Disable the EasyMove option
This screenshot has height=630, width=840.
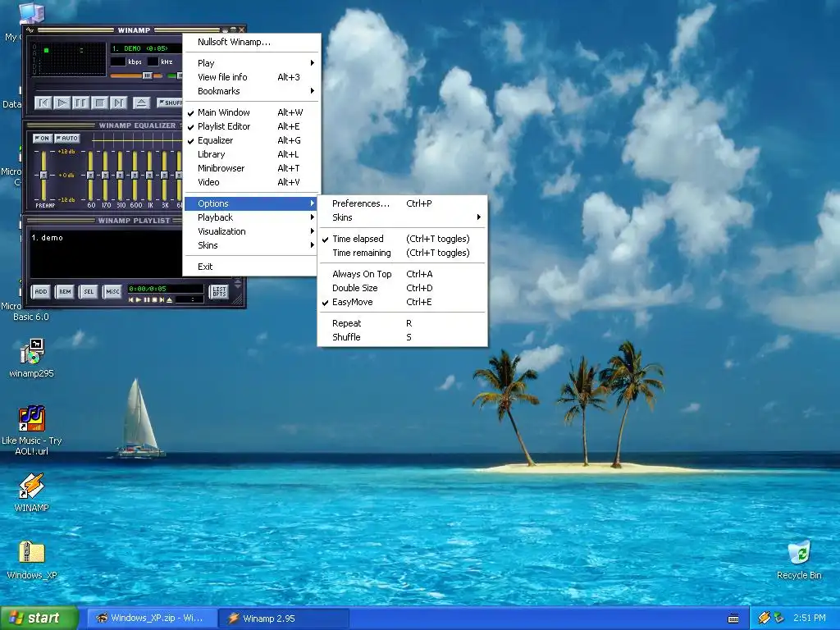pyautogui.click(x=402, y=302)
